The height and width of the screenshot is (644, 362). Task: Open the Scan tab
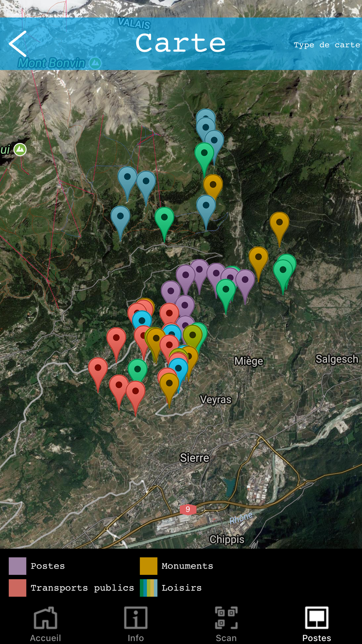point(226,624)
